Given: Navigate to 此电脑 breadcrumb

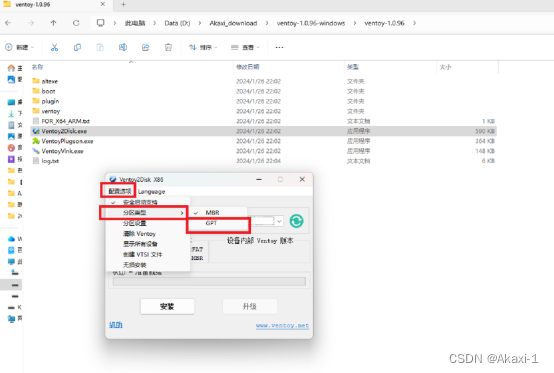Looking at the screenshot, I should [135, 23].
